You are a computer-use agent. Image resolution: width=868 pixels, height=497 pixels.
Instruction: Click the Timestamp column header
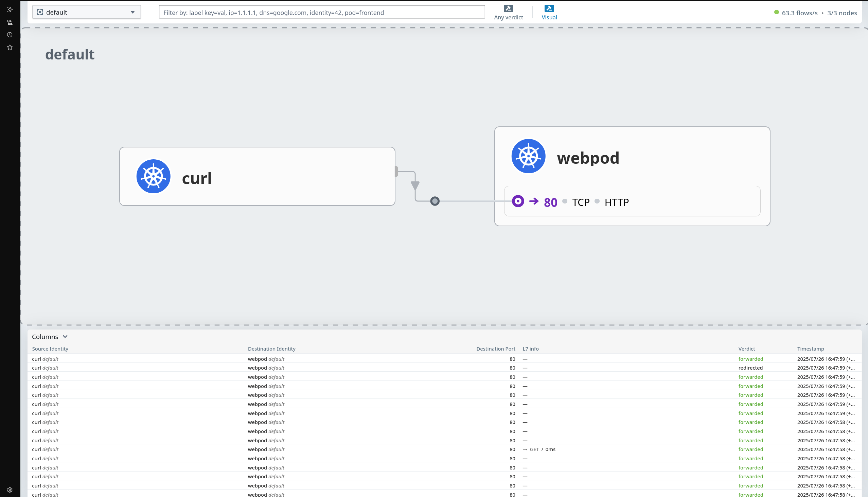[x=810, y=349]
